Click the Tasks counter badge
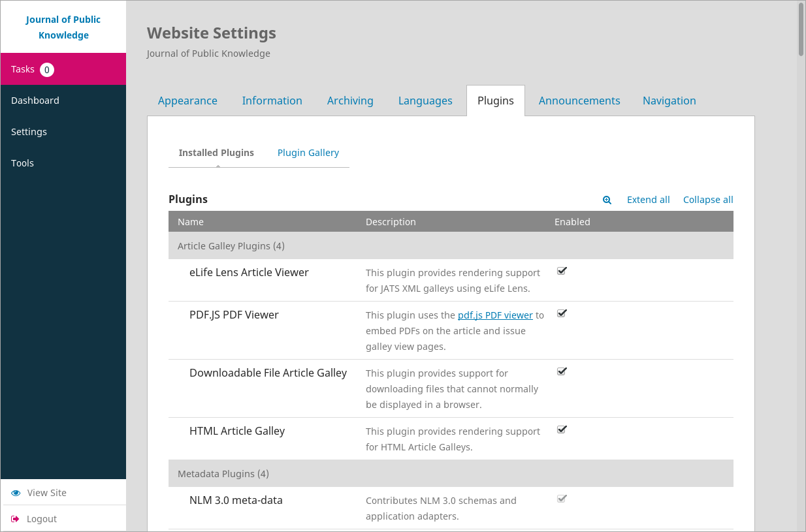The image size is (806, 532). [x=46, y=70]
